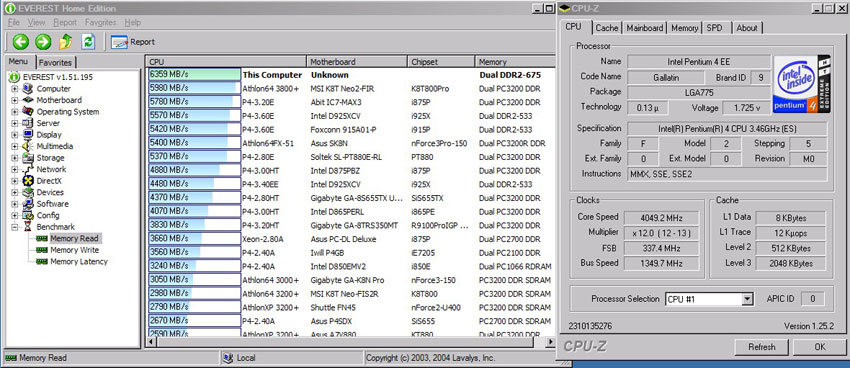
Task: Click the Refresh button in CPU-Z
Action: 761,347
